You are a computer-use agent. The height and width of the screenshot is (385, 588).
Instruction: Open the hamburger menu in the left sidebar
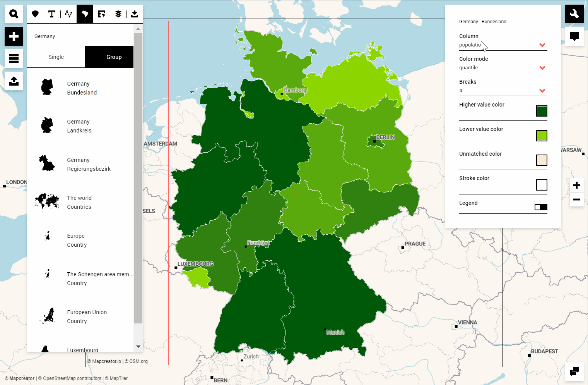tap(14, 58)
